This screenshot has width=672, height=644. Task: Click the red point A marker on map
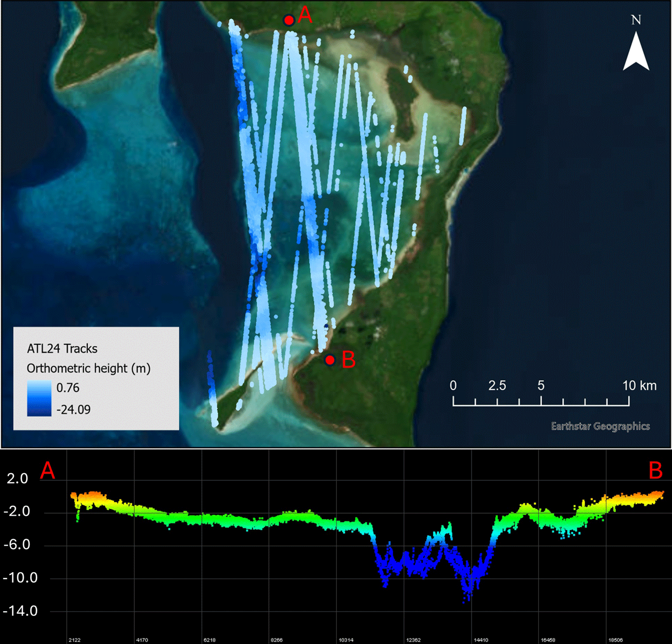(x=289, y=20)
